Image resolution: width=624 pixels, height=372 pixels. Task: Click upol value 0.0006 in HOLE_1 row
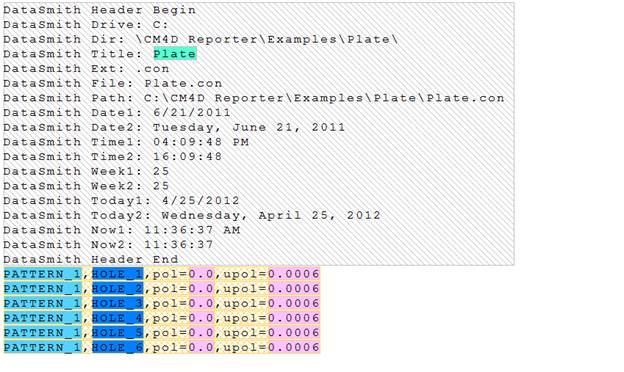[x=294, y=274]
